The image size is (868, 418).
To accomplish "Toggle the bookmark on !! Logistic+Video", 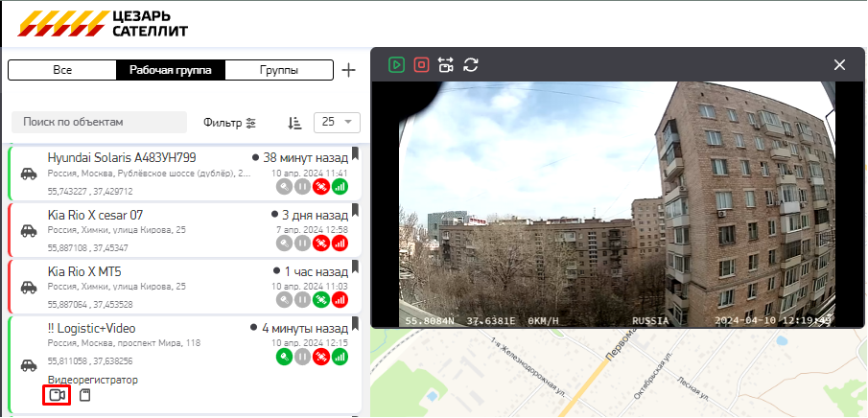I will (356, 324).
